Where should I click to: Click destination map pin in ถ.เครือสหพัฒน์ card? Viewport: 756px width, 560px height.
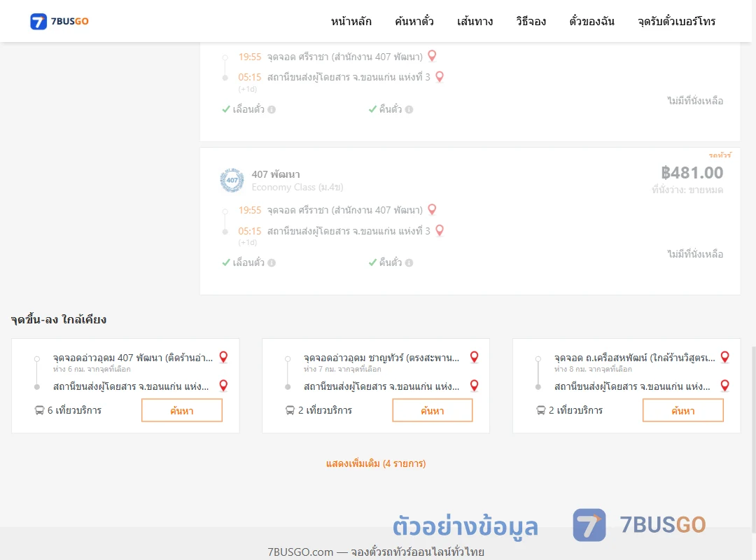coord(724,386)
